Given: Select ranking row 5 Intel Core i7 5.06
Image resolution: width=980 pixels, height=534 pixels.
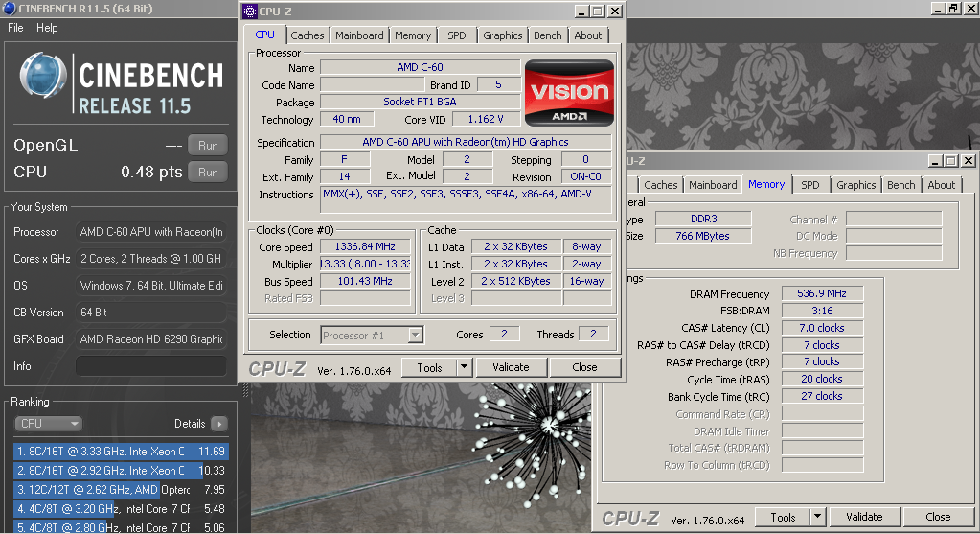Looking at the screenshot, I should point(121,527).
